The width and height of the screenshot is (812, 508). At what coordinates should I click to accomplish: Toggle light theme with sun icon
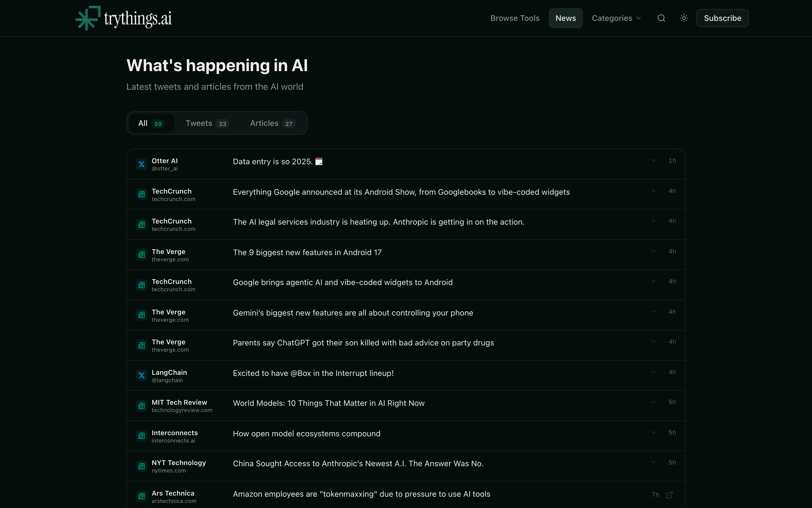coord(684,18)
